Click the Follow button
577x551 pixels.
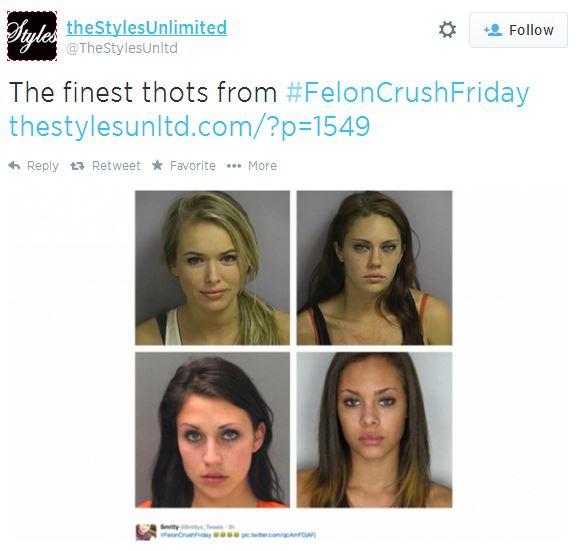point(518,30)
